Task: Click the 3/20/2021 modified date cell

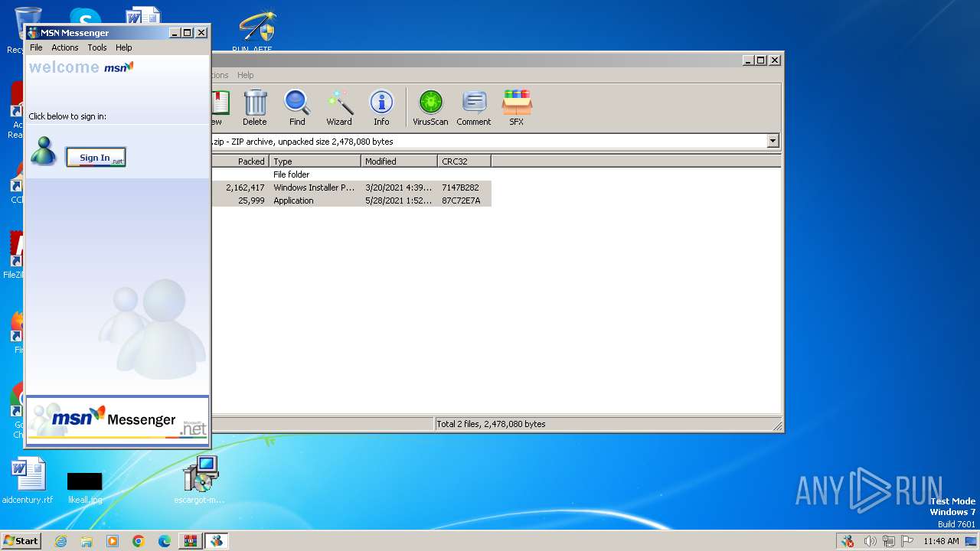Action: point(399,187)
